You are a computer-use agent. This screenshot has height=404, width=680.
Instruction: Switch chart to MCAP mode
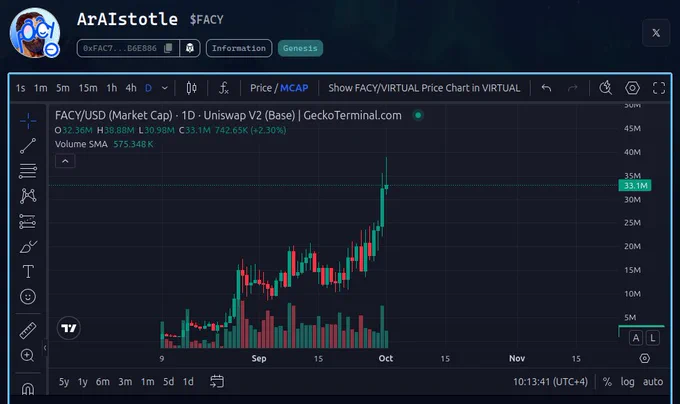[x=294, y=88]
